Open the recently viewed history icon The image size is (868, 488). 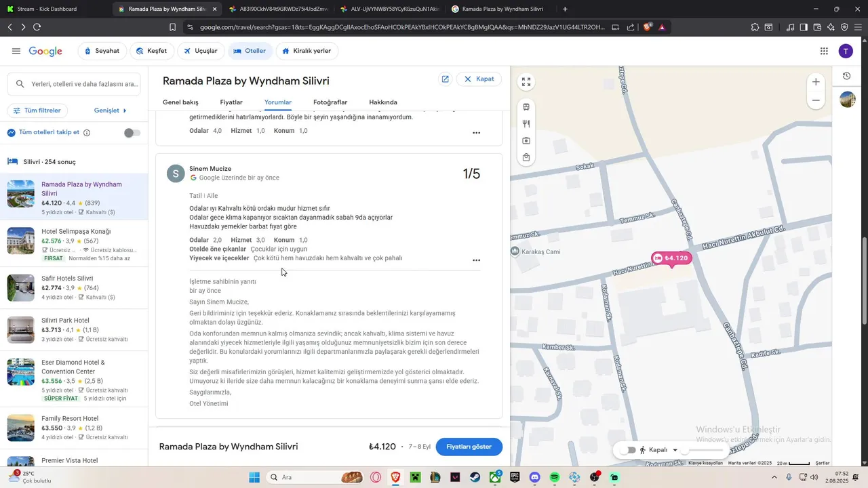[x=847, y=77]
